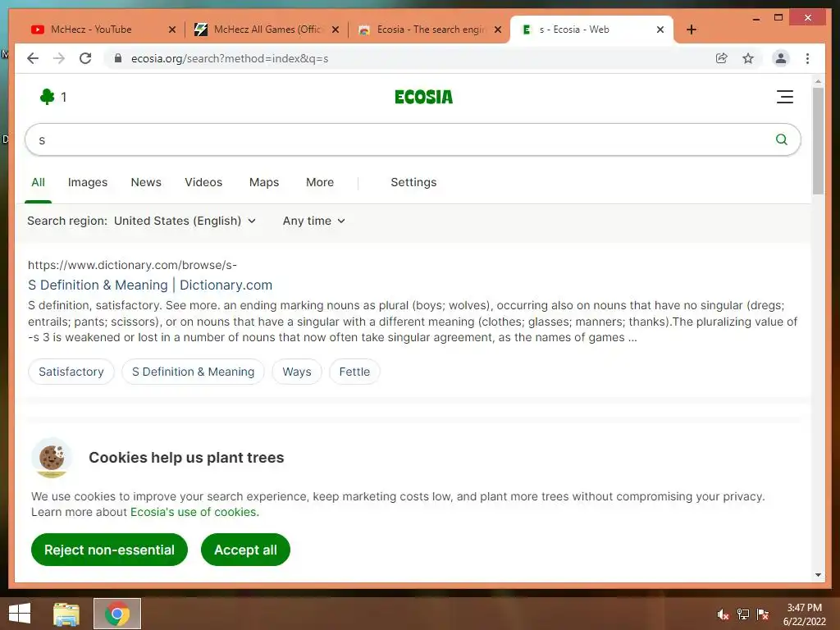
Task: Go back with the browser back arrow
Action: 33,58
